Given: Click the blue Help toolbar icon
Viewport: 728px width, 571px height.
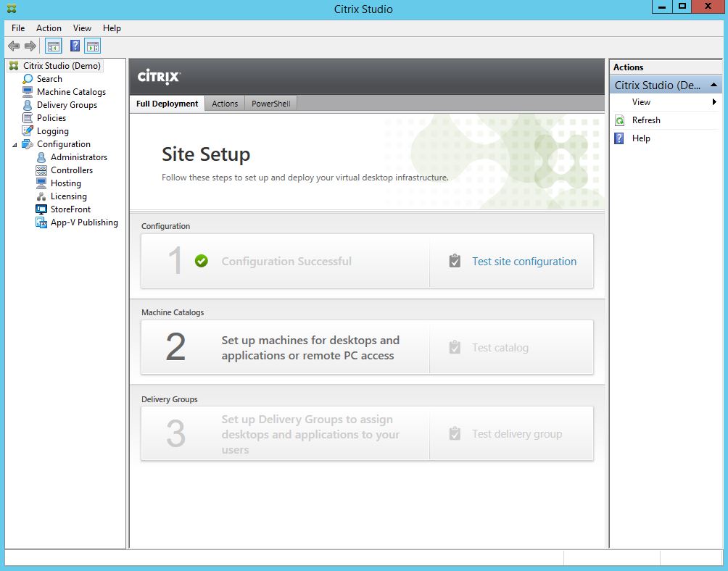Looking at the screenshot, I should tap(75, 46).
